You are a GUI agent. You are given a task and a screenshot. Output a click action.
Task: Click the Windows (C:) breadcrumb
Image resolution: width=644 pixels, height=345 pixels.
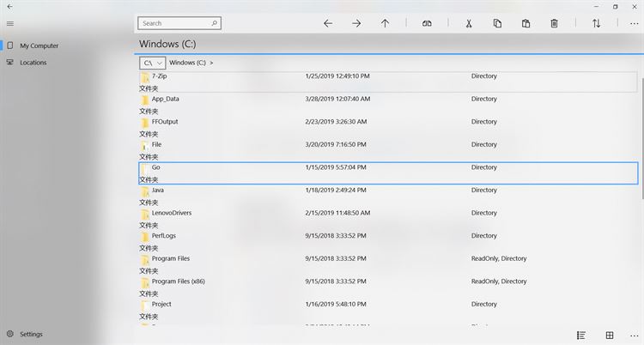click(187, 63)
